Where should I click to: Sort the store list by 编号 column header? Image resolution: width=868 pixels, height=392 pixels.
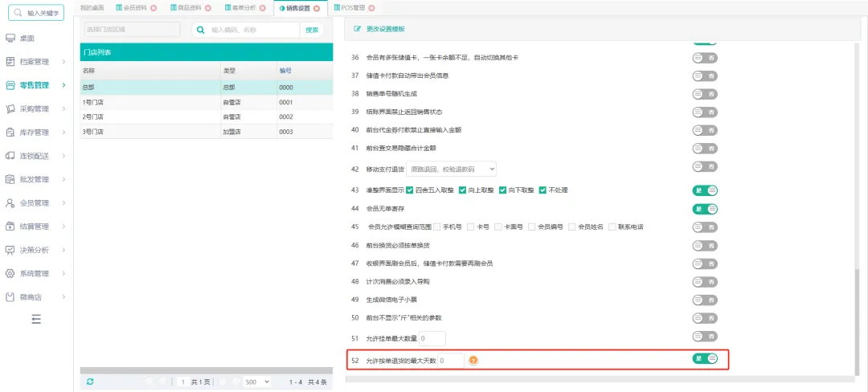(x=285, y=71)
